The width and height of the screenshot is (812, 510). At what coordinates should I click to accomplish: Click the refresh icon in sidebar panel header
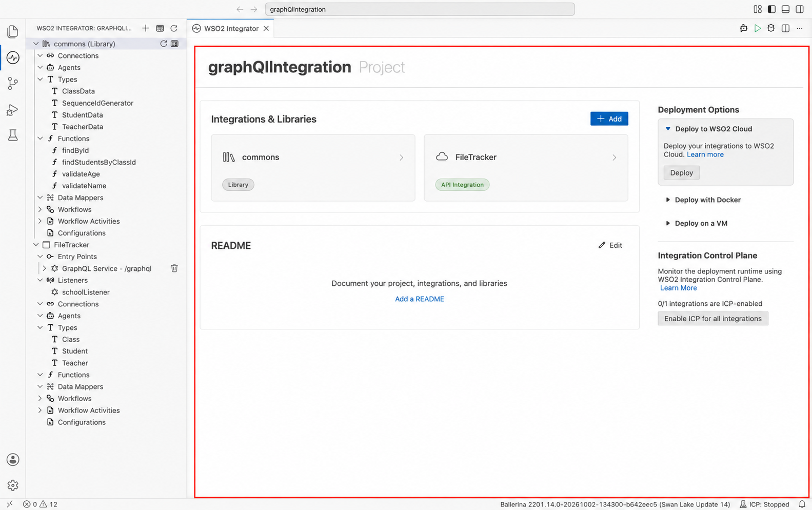point(174,28)
